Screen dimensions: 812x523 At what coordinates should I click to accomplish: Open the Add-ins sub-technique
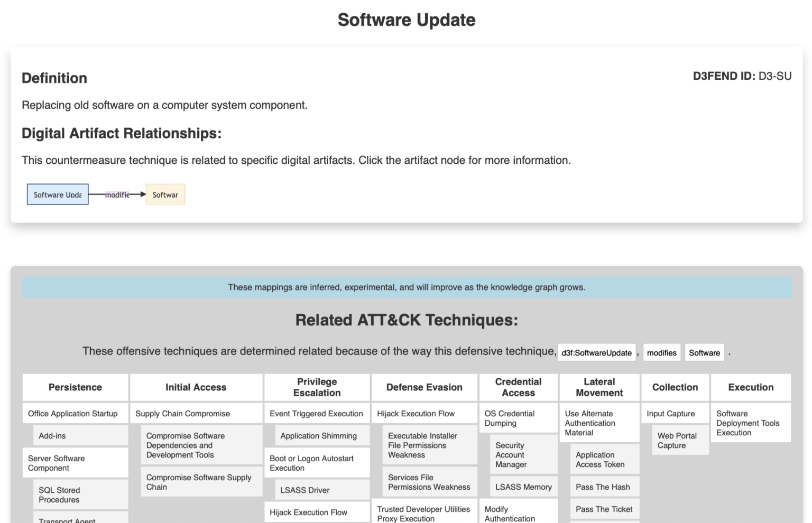point(52,436)
